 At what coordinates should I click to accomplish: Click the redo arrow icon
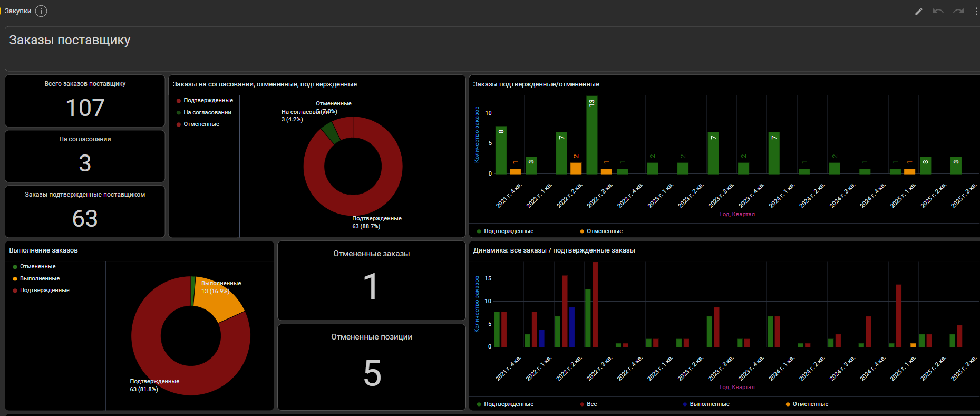(x=958, y=12)
